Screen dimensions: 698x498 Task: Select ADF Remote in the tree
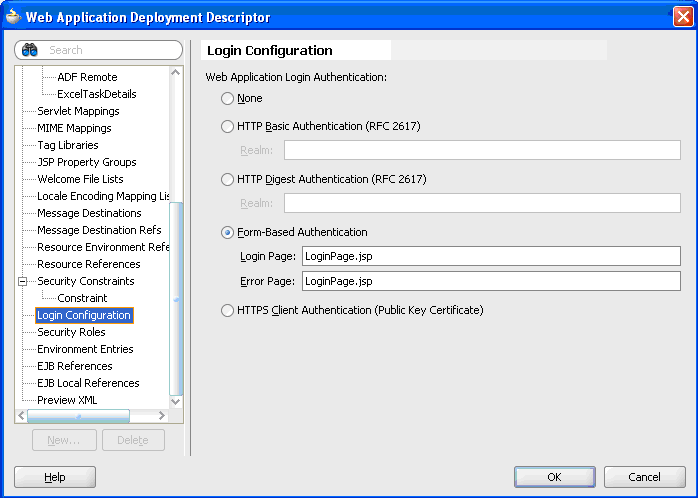coord(87,77)
